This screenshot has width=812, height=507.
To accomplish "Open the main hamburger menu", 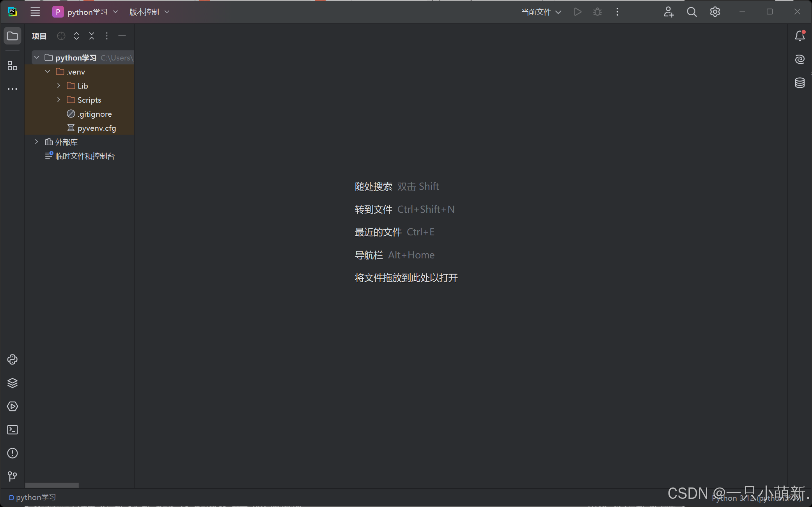I will point(35,12).
